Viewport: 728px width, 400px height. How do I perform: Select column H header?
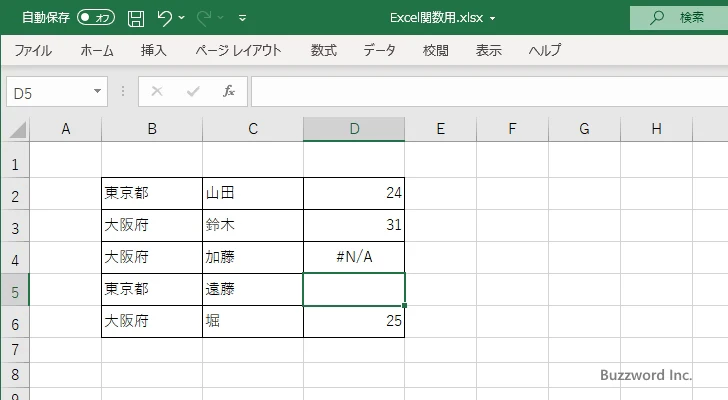(656, 129)
